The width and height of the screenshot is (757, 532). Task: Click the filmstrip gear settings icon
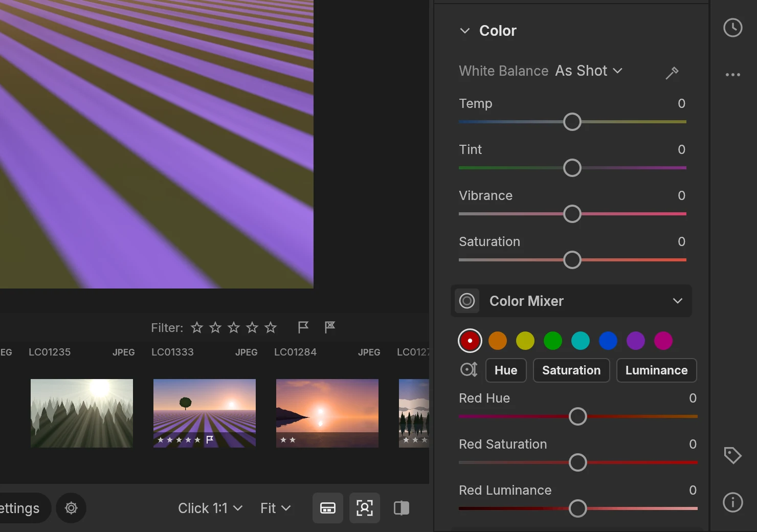[x=71, y=508]
